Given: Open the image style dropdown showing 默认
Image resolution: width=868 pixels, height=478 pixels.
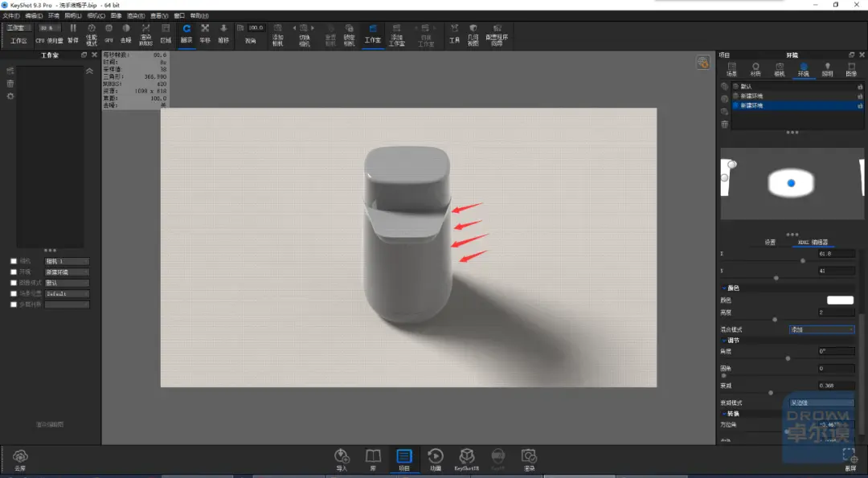Looking at the screenshot, I should point(67,283).
